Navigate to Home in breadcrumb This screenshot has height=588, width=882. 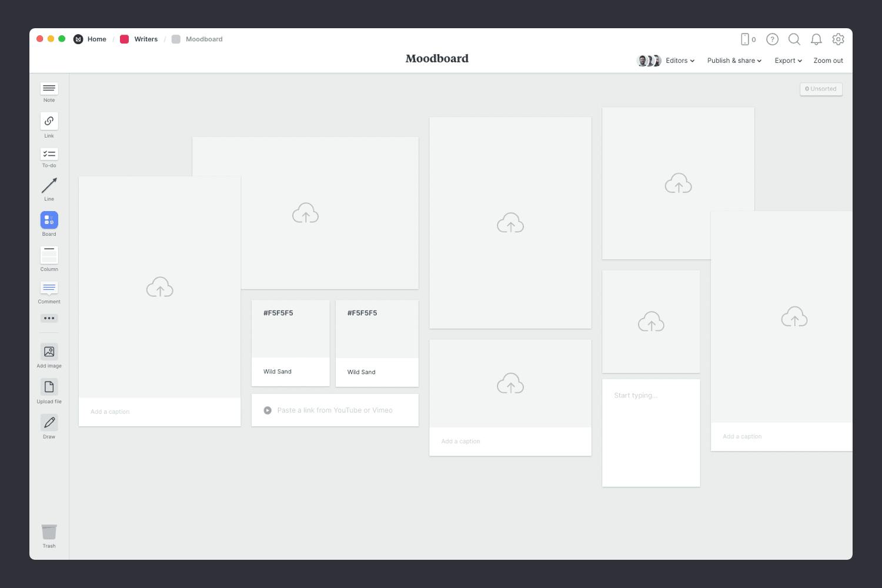(x=96, y=39)
